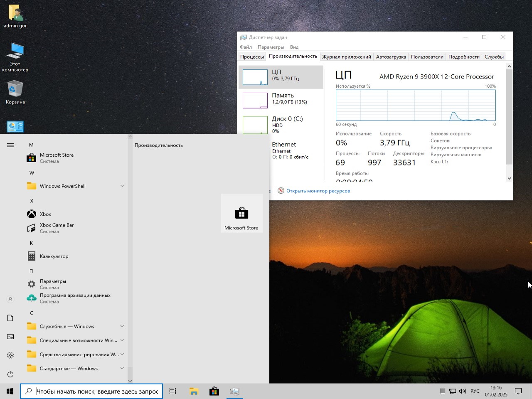Click the resource monitor icon in Task Manager
Image resolution: width=532 pixels, height=399 pixels.
(281, 191)
